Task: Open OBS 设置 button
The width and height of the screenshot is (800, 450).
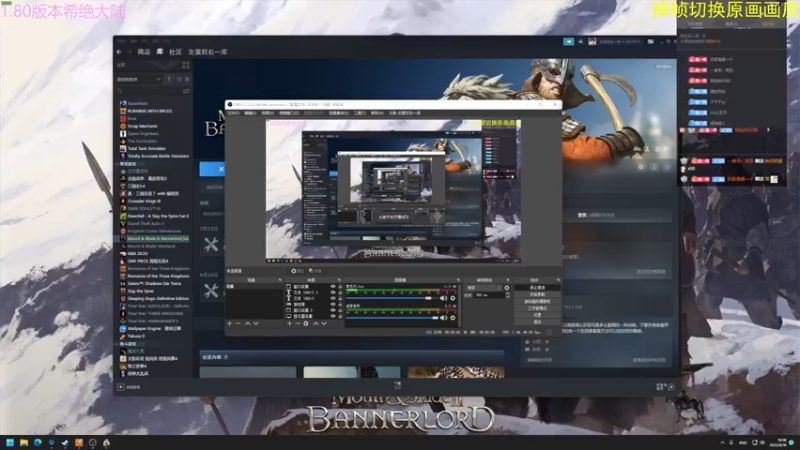Action: [x=537, y=315]
